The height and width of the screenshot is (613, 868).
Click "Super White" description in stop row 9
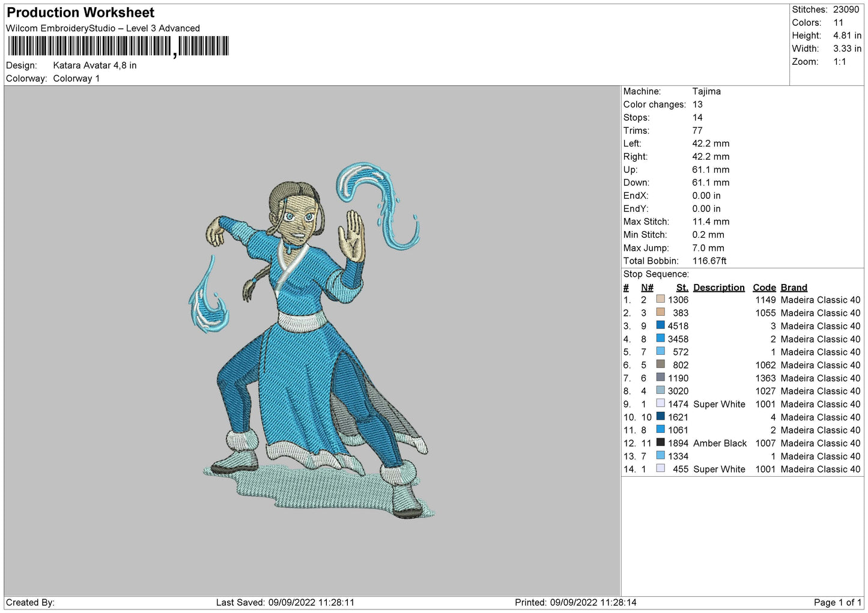click(x=719, y=404)
